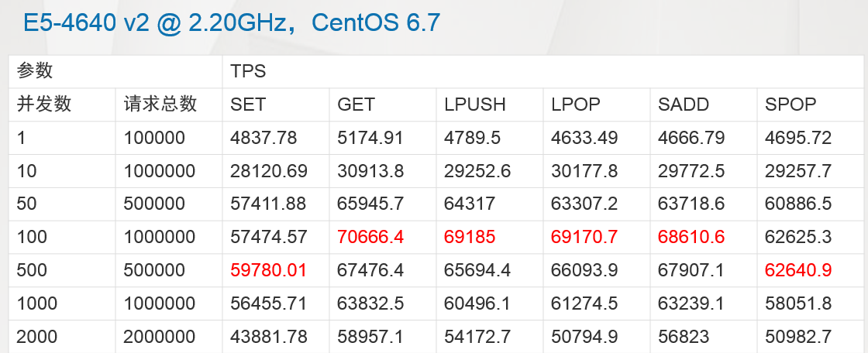Select the 并发数 column header
This screenshot has height=353, width=868.
pyautogui.click(x=44, y=105)
